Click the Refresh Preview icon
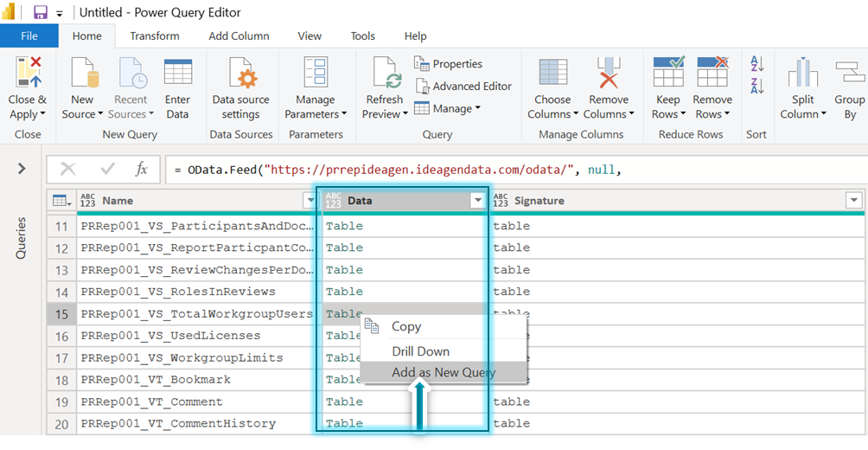Screen dimensions: 868x450 pyautogui.click(x=386, y=73)
